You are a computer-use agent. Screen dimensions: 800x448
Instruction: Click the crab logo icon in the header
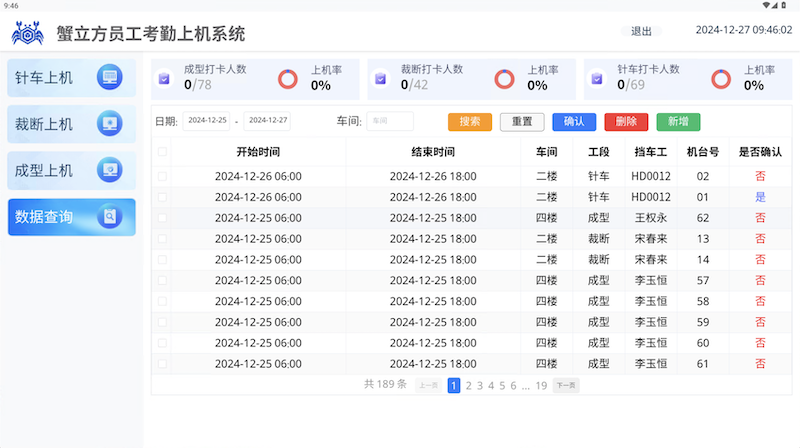(28, 34)
